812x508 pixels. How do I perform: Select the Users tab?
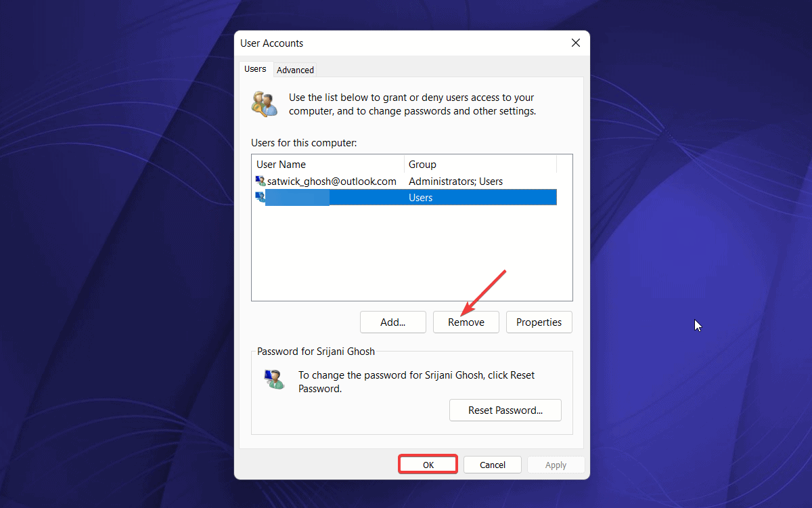255,68
